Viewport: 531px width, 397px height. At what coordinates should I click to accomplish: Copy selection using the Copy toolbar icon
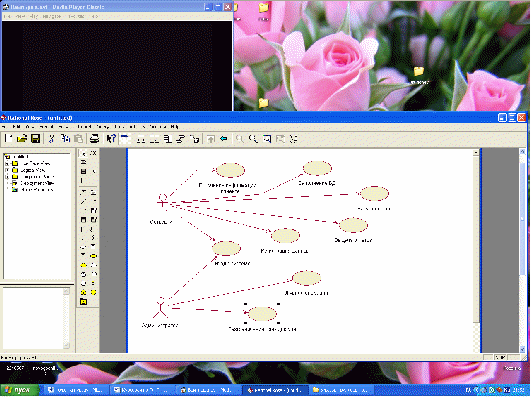coord(65,139)
